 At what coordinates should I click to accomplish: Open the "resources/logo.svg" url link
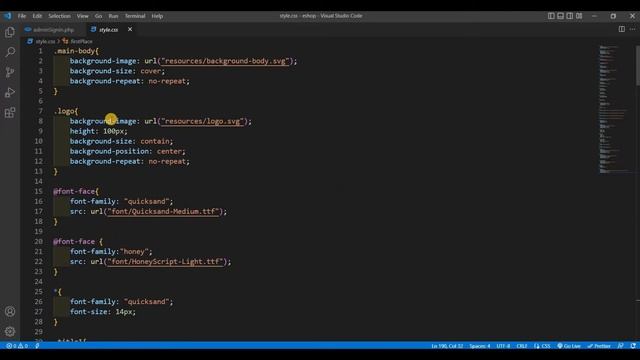202,121
